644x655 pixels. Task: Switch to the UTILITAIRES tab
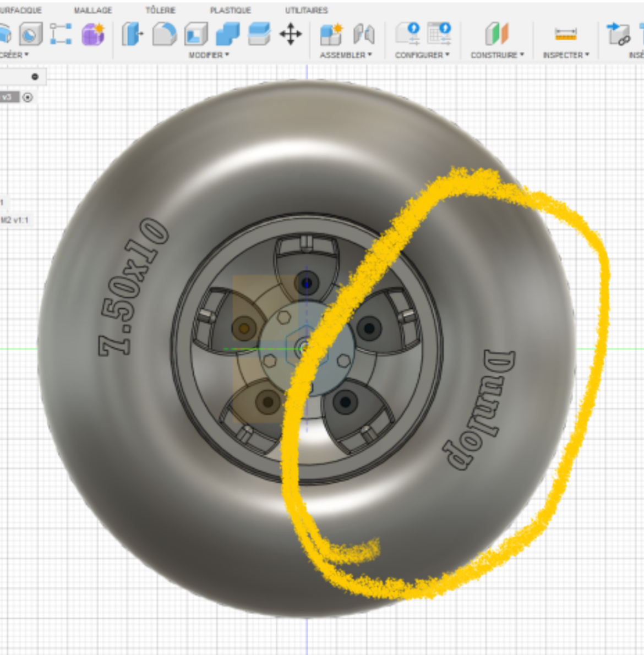(x=306, y=10)
